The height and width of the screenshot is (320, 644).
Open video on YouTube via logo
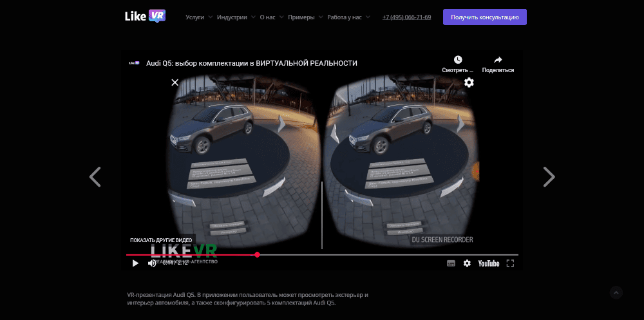tap(489, 263)
